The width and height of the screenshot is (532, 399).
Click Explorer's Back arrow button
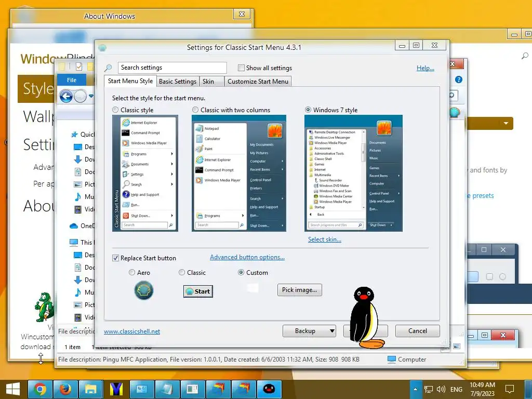click(66, 96)
